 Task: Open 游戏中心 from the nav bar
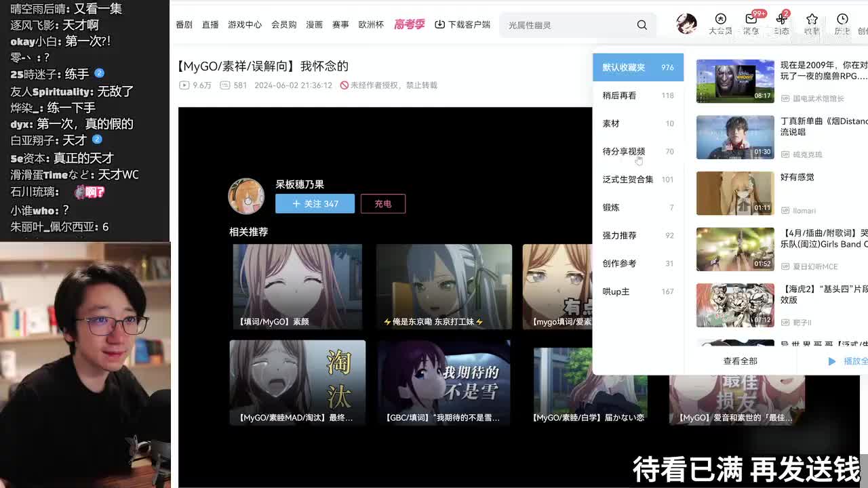245,24
